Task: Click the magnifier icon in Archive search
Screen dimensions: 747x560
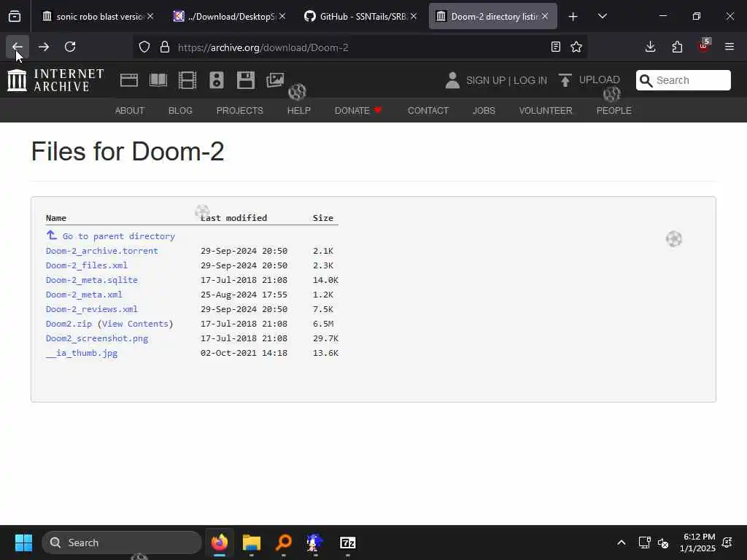Action: coord(646,80)
